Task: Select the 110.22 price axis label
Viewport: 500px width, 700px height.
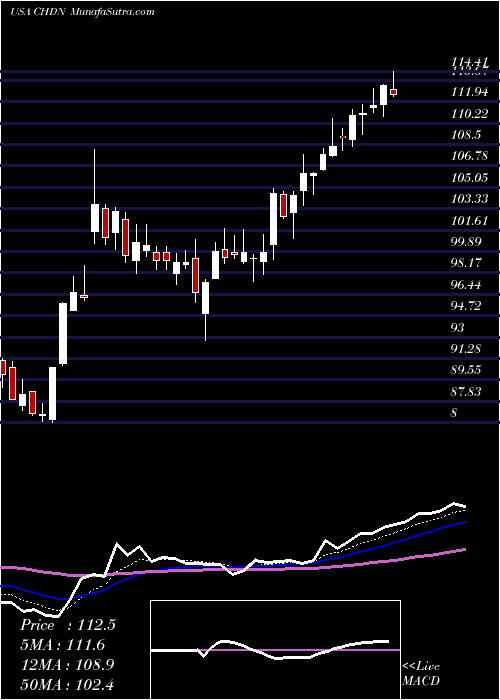Action: click(x=468, y=114)
